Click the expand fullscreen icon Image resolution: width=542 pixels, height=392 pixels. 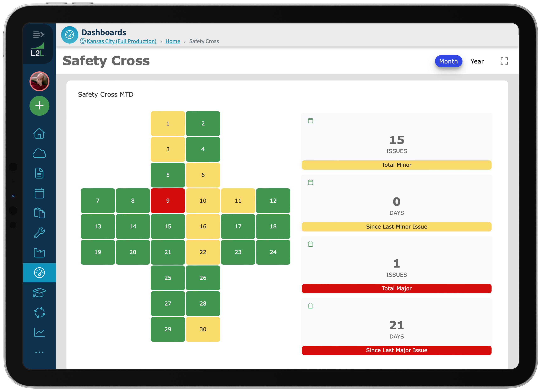pos(504,61)
